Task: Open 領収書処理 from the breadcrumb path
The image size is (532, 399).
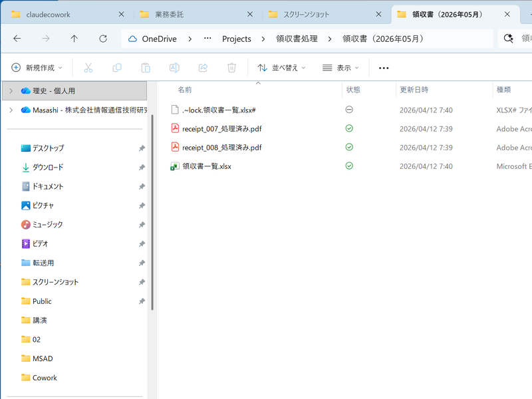Action: (297, 39)
